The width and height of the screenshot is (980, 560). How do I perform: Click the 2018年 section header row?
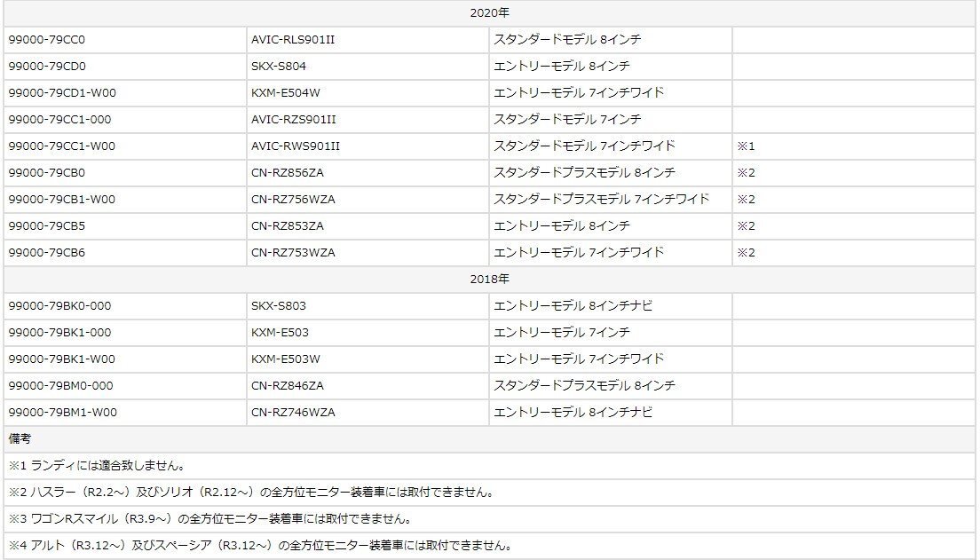point(489,280)
